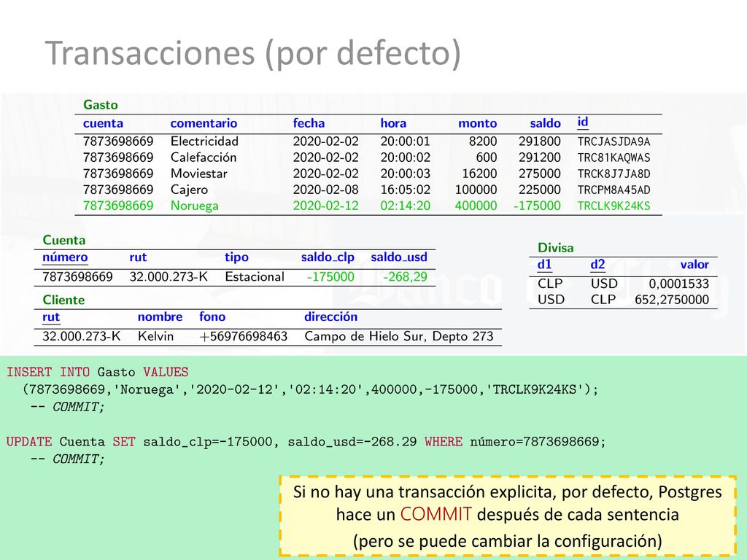Viewport: 747px width, 560px height.
Task: Click the green '-268,29' value in Cuenta
Action: pos(405,276)
